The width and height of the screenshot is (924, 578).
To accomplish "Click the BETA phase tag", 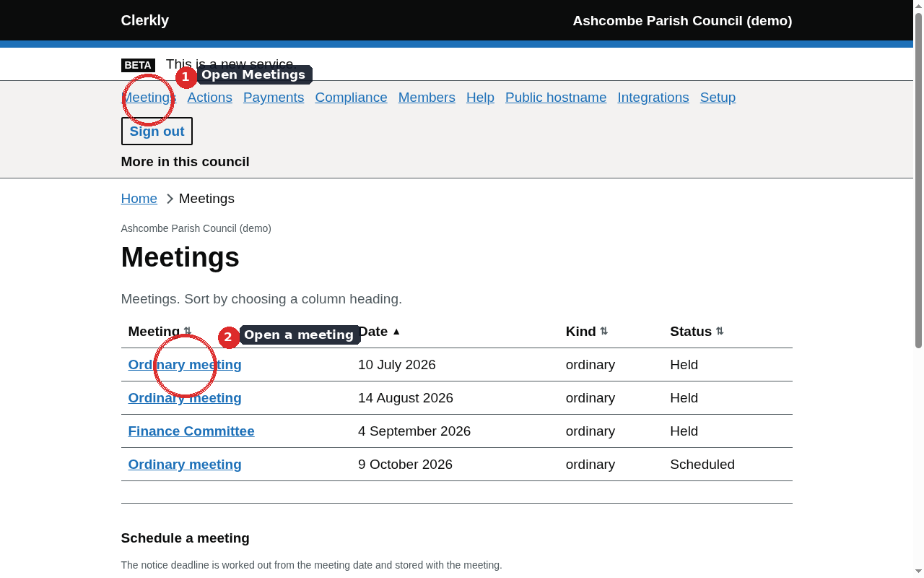I will (138, 65).
